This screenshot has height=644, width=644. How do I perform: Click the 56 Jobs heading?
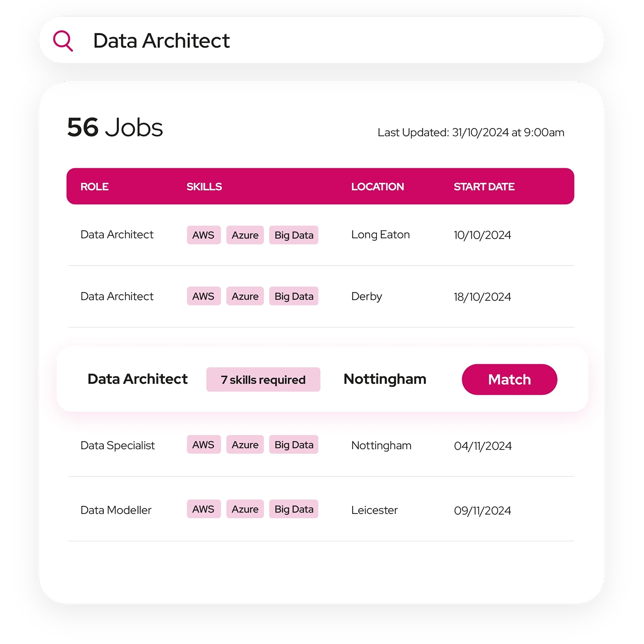click(x=115, y=128)
